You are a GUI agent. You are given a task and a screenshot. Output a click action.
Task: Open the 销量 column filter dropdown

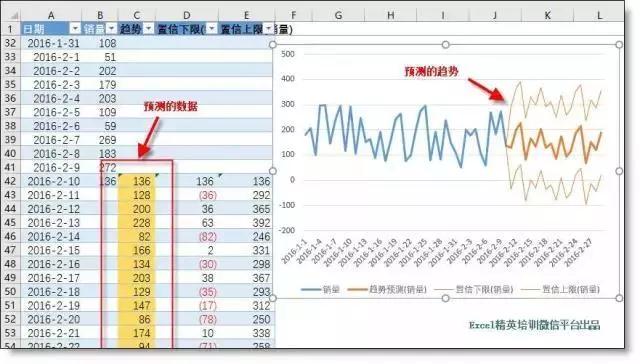(x=111, y=29)
